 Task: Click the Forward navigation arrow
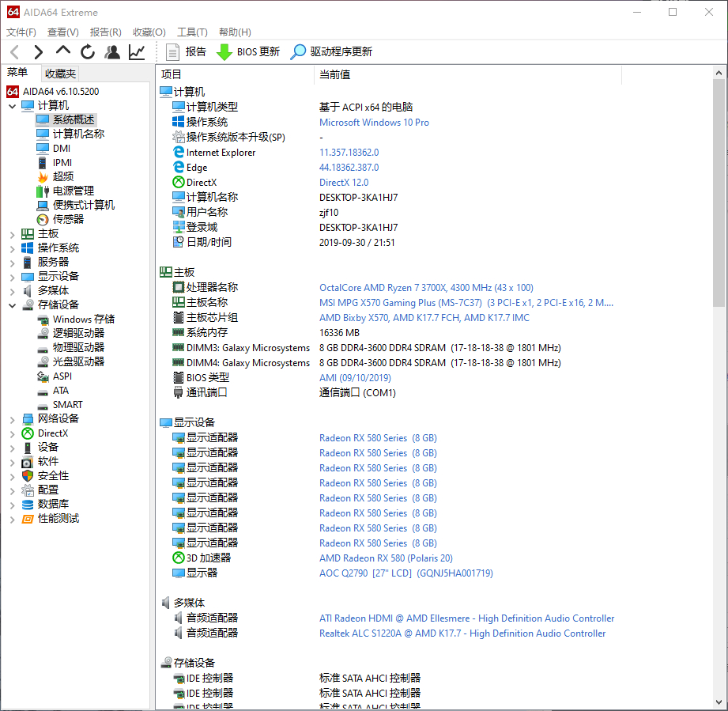[39, 52]
